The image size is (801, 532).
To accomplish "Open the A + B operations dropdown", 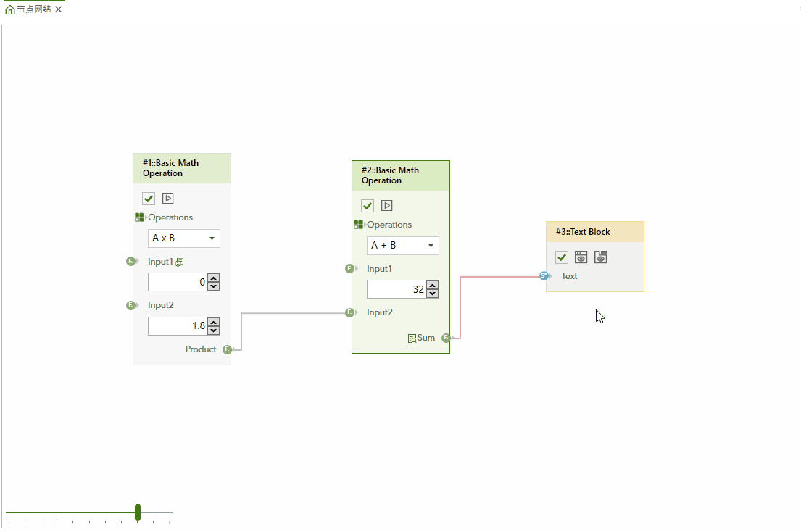I will [x=402, y=246].
